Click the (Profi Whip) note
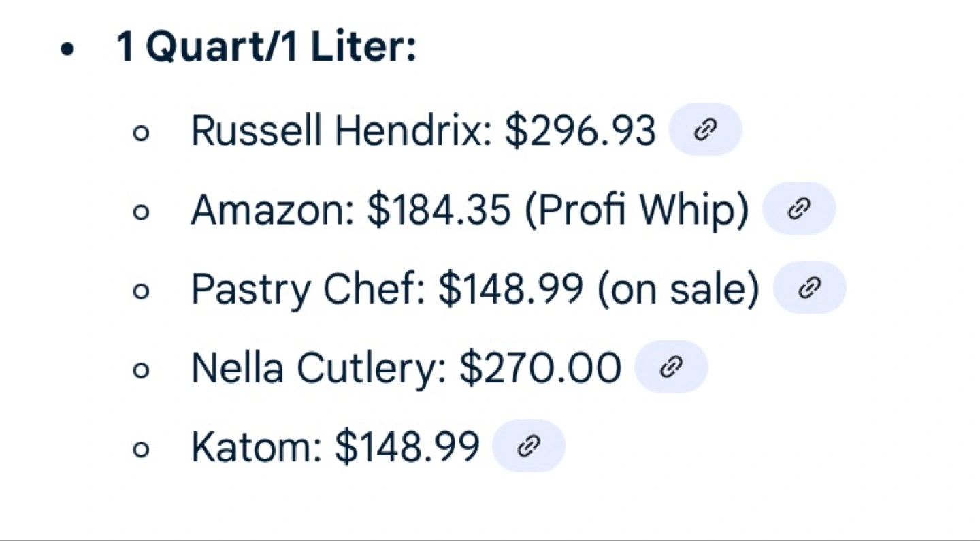The height and width of the screenshot is (541, 980). (x=636, y=210)
